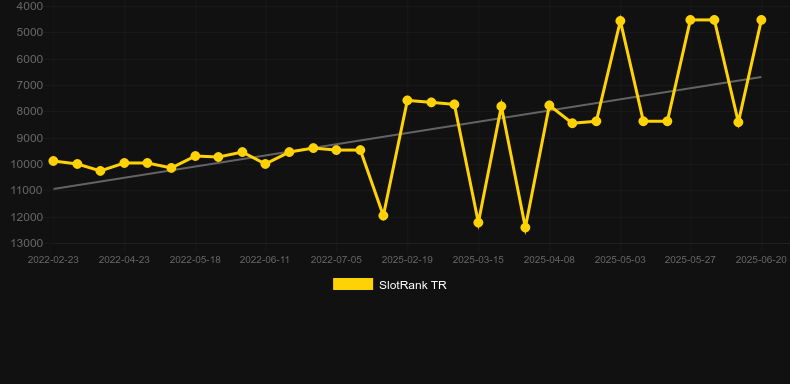Image resolution: width=790 pixels, height=384 pixels.
Task: Click the 2025-05-03 x-axis date label
Action: click(x=620, y=260)
